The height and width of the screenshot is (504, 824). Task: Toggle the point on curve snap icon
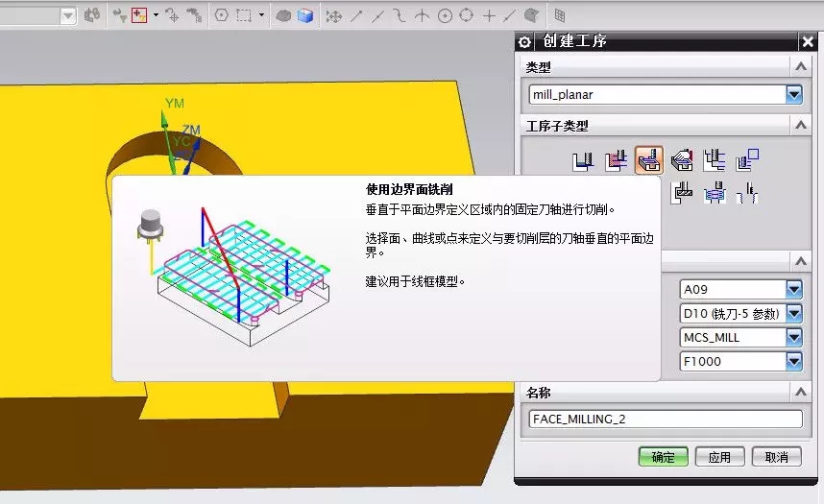pos(509,16)
